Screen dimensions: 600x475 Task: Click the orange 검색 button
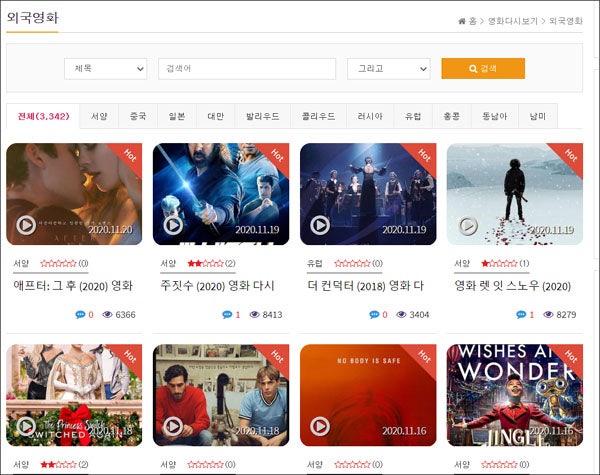point(483,69)
